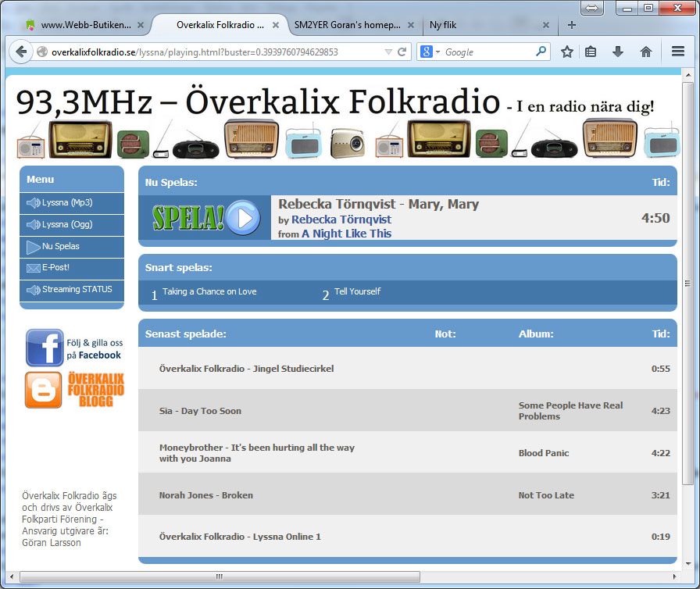Click the Google search engine icon
The image size is (700, 589).
point(427,52)
